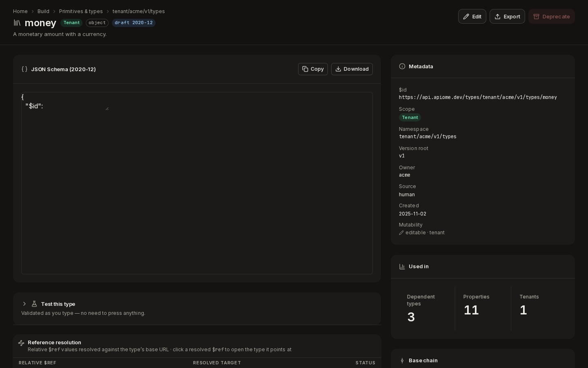The width and height of the screenshot is (588, 368).
Task: Click the library icon beside the money title
Action: 17,23
